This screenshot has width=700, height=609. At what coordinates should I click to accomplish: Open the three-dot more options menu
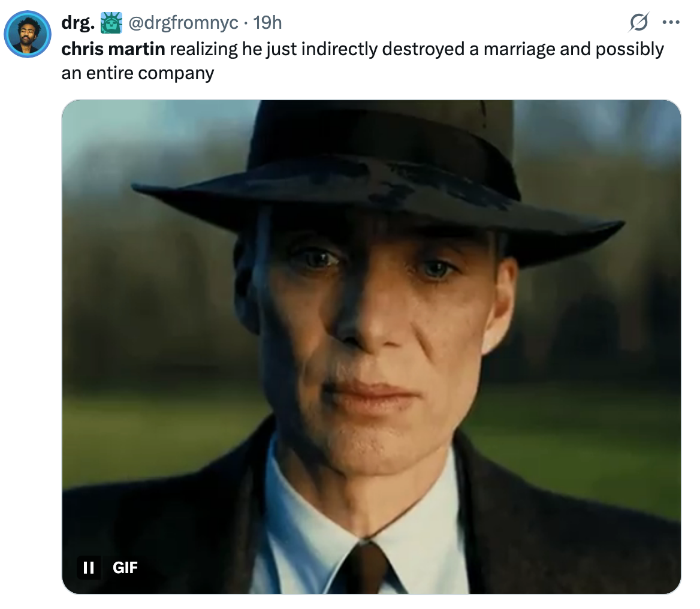click(671, 23)
